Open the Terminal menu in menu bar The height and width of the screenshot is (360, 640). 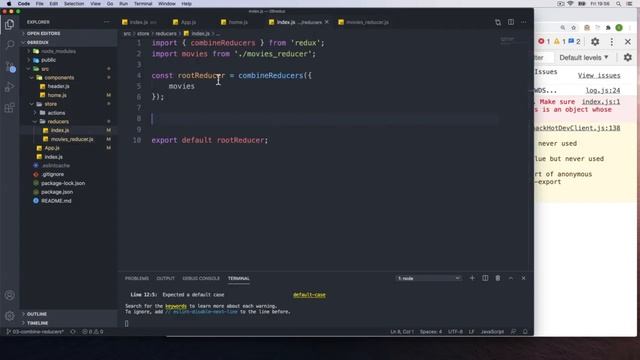point(143,4)
